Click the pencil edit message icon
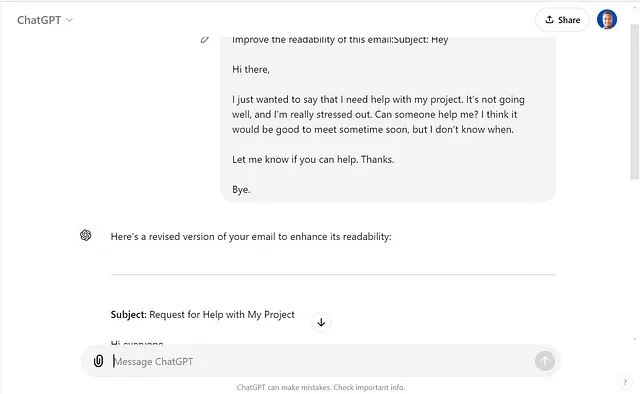 tap(204, 40)
